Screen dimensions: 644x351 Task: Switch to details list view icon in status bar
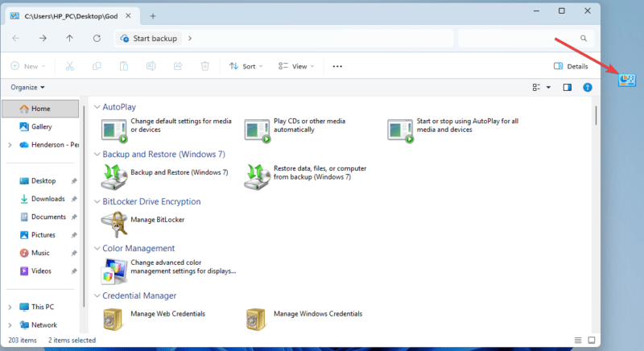tap(578, 340)
